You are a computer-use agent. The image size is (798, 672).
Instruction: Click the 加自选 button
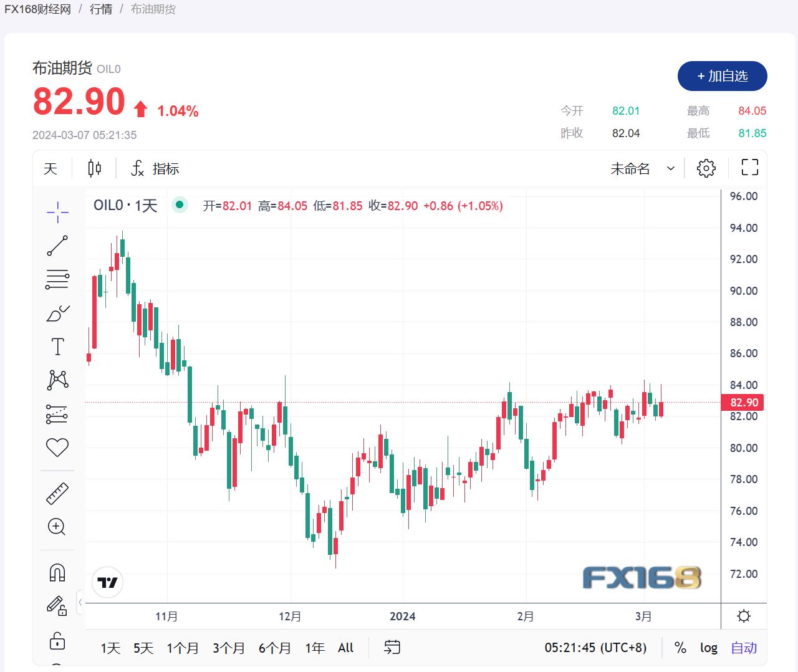coord(722,76)
